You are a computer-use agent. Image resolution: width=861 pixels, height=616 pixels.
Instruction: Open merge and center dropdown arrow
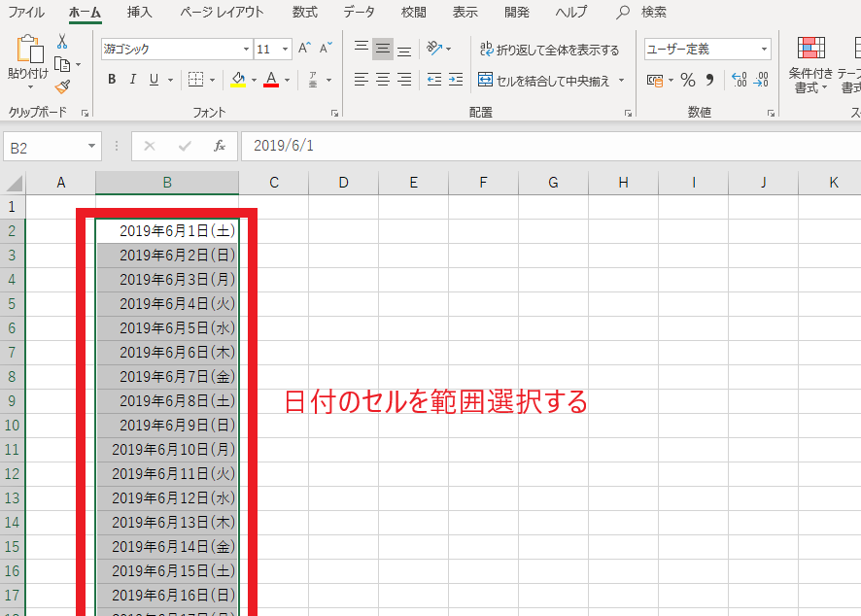(621, 80)
